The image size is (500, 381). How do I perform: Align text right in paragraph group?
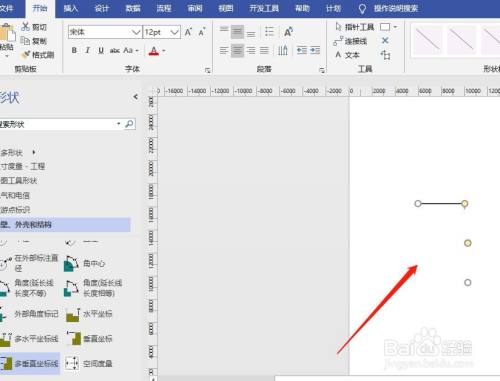pos(251,51)
